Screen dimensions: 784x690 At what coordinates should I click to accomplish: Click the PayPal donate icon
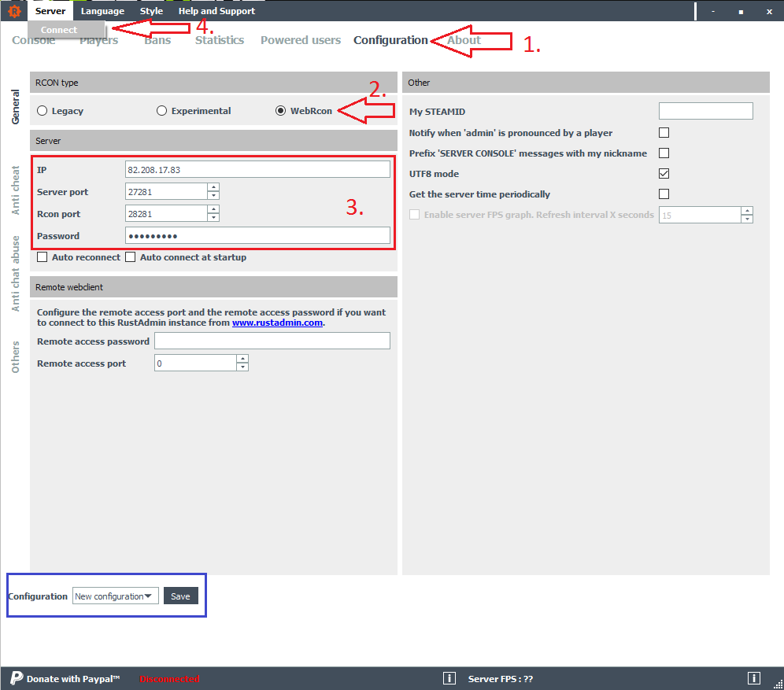coord(17,678)
